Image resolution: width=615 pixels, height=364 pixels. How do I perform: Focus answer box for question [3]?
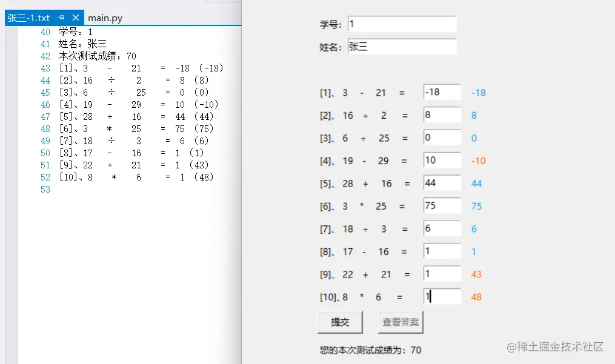[442, 137]
